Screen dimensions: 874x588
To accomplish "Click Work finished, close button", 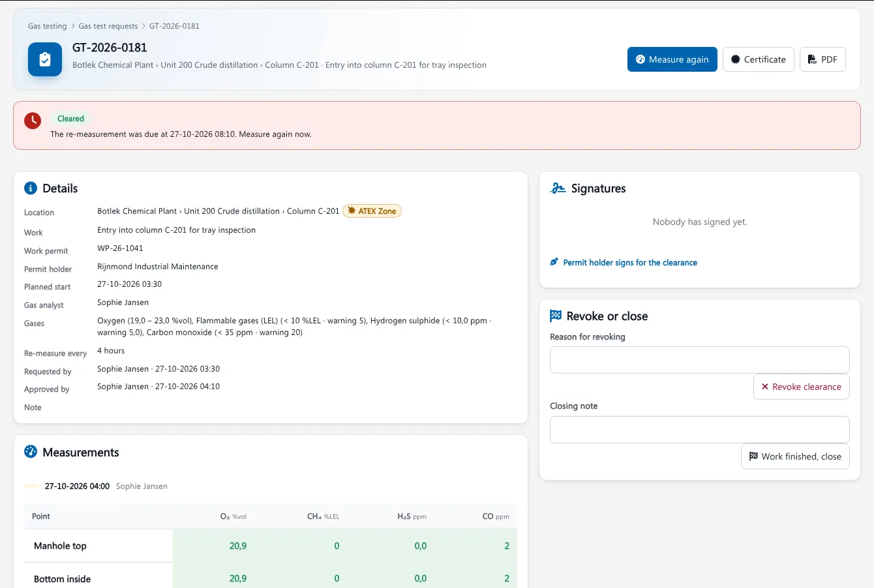I will tap(795, 456).
